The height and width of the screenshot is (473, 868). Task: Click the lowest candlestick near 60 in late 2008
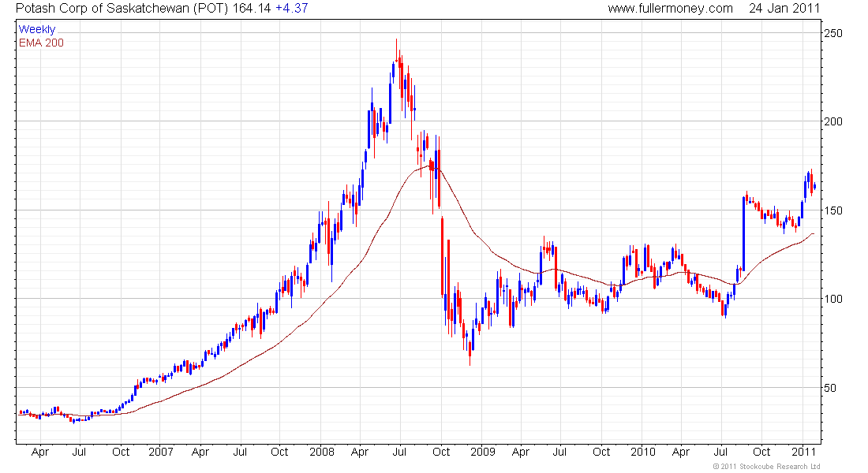[470, 352]
